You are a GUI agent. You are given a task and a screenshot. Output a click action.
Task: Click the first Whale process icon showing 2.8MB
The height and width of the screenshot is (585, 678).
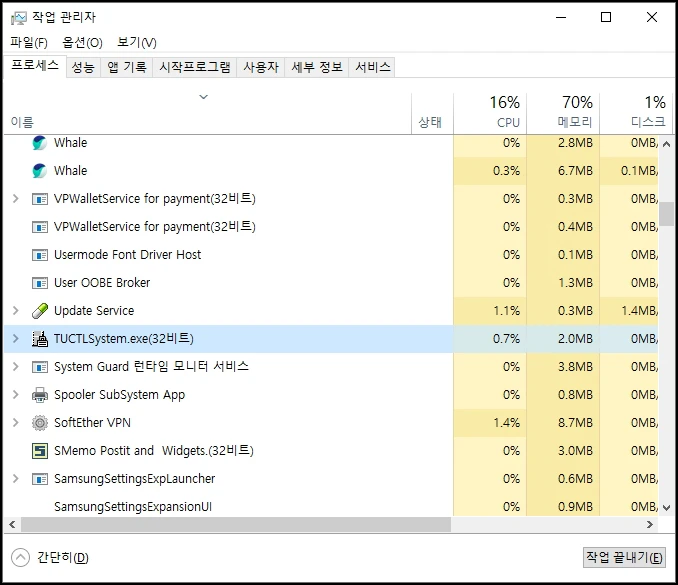39,143
